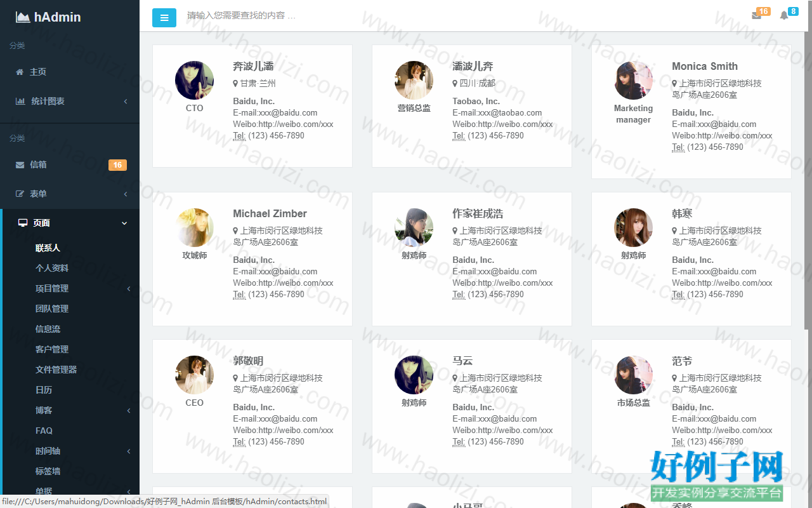Open Michael Zimber's contact name
The width and height of the screenshot is (812, 508).
click(x=270, y=214)
